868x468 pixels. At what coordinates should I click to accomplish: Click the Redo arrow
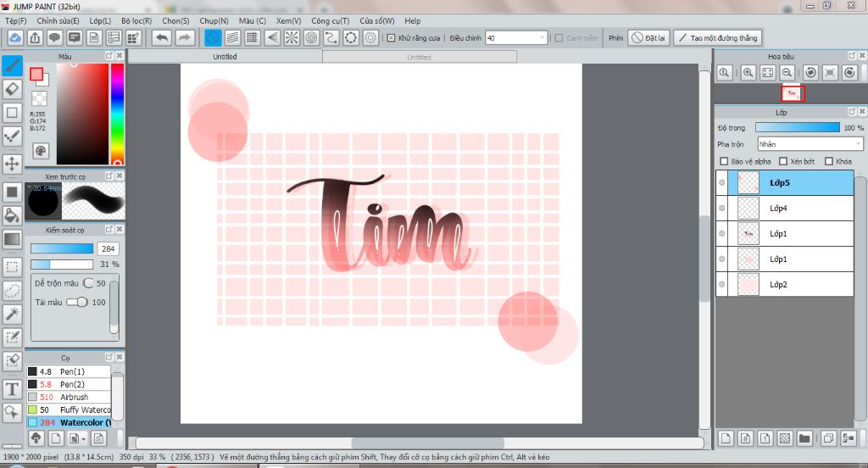tap(184, 37)
